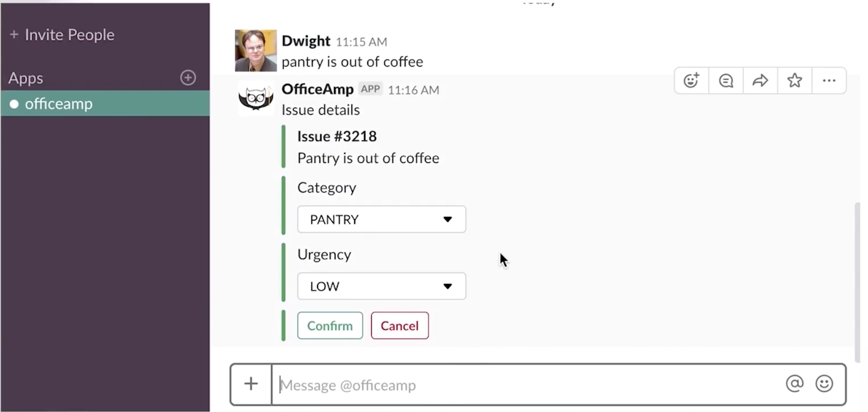868x412 pixels.
Task: Click the OfficeAmp owl avatar
Action: coord(255,99)
